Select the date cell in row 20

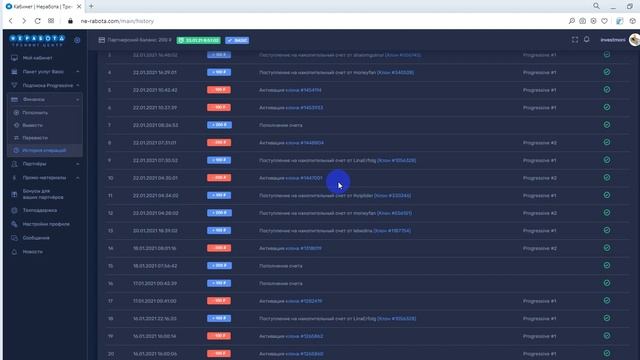point(155,353)
